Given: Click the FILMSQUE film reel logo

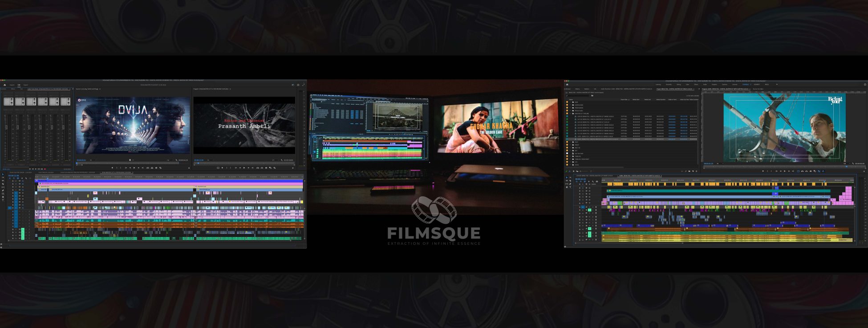Looking at the screenshot, I should coord(434,210).
